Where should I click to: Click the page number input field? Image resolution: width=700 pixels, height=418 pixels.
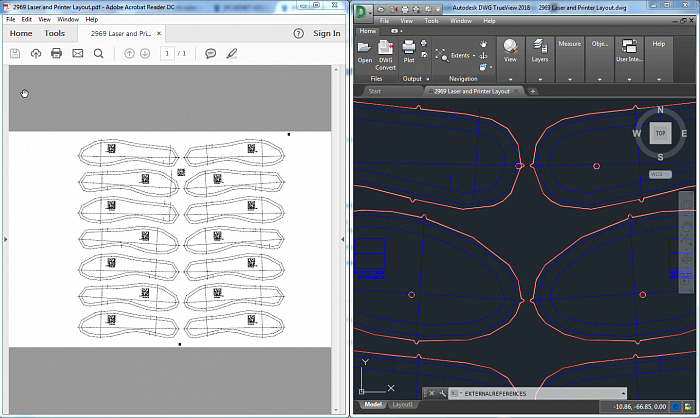[x=166, y=53]
